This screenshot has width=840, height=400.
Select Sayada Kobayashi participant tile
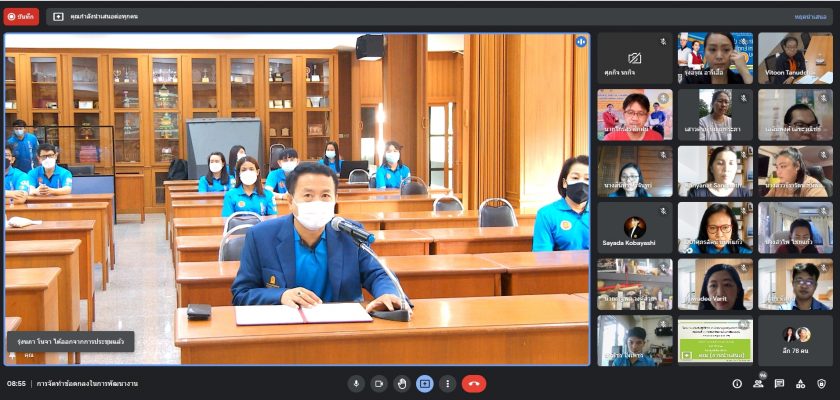[635, 228]
